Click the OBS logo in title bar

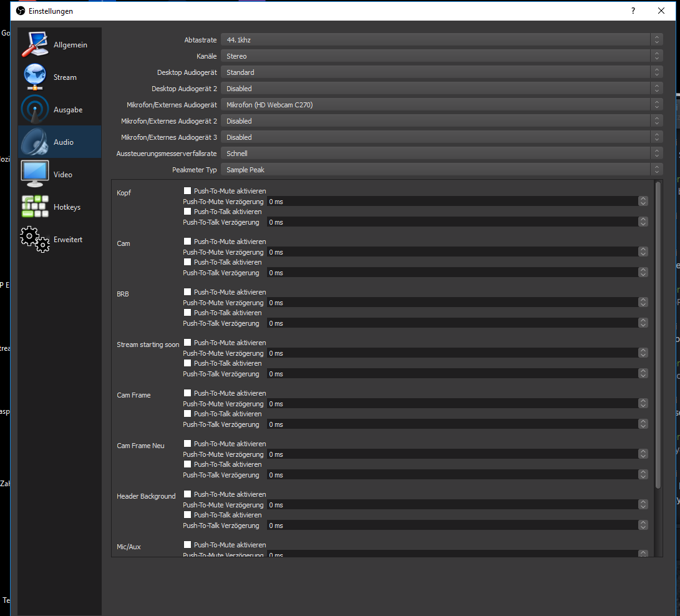tap(21, 11)
